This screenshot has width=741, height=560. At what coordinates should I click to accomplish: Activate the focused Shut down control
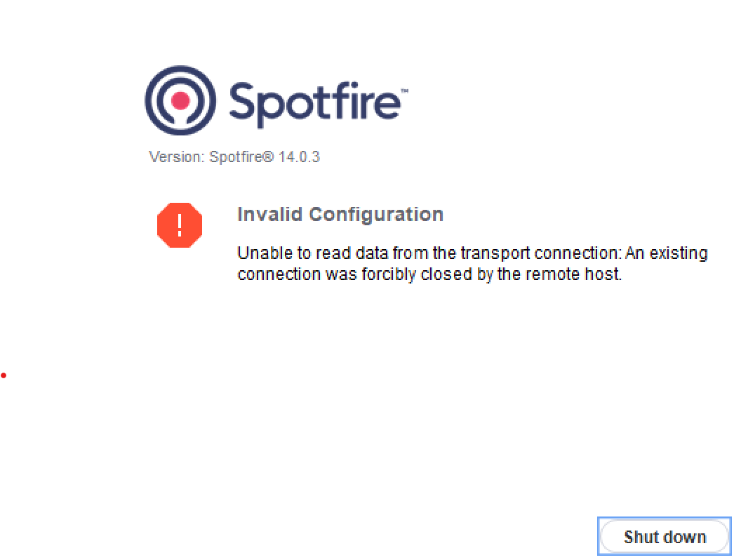point(664,536)
